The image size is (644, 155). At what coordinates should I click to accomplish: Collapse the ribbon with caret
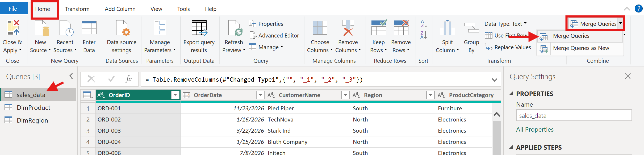point(627,9)
